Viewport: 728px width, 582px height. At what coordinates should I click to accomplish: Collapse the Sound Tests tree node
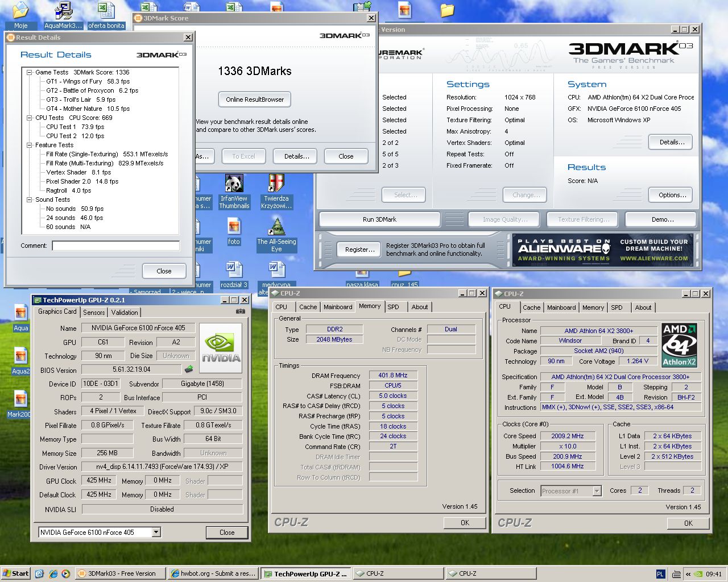point(30,199)
